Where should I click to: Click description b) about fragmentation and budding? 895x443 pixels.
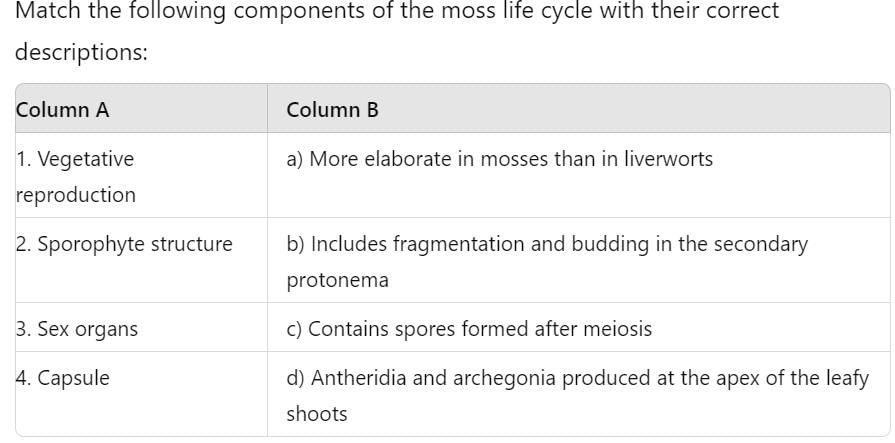coord(547,261)
